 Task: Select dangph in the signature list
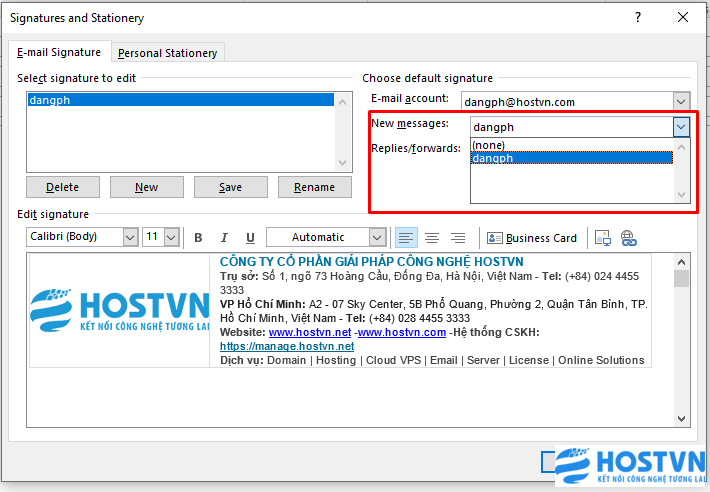click(181, 100)
